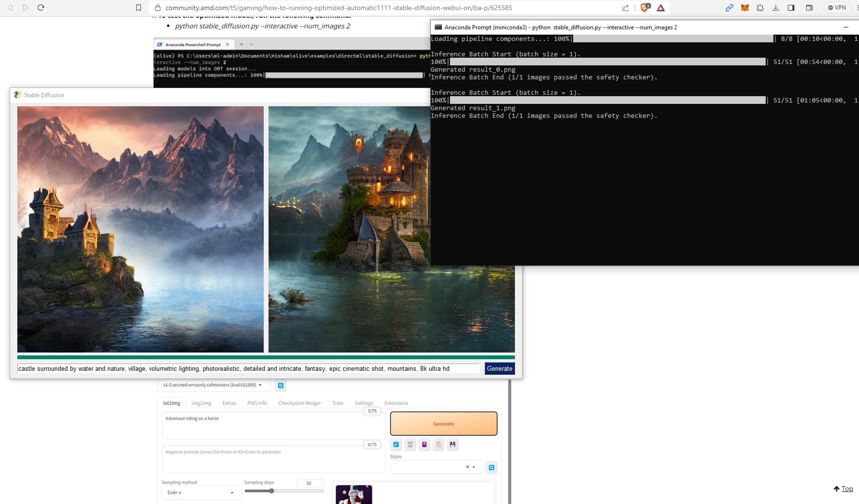The width and height of the screenshot is (859, 504).
Task: Close the Anaconda Powershell Prompt tab
Action: click(x=228, y=44)
